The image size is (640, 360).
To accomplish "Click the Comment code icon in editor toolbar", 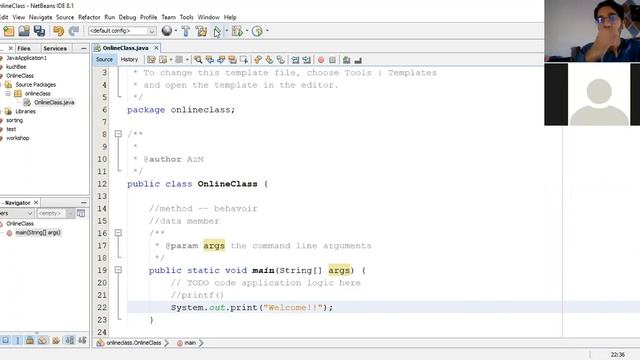I will click(346, 60).
